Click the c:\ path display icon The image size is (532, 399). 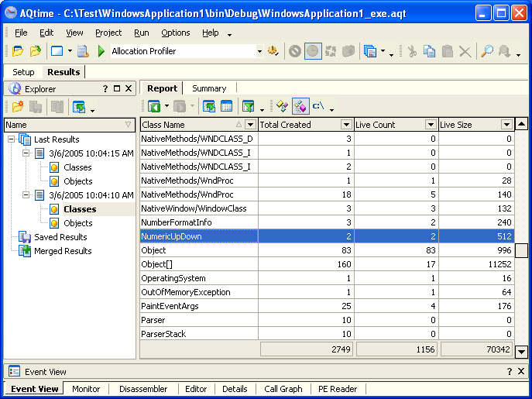pos(318,106)
